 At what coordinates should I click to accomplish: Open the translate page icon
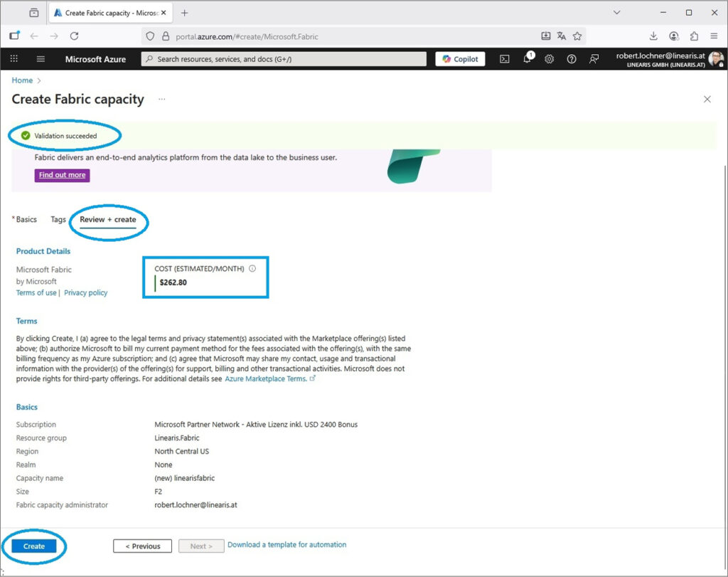tap(562, 36)
